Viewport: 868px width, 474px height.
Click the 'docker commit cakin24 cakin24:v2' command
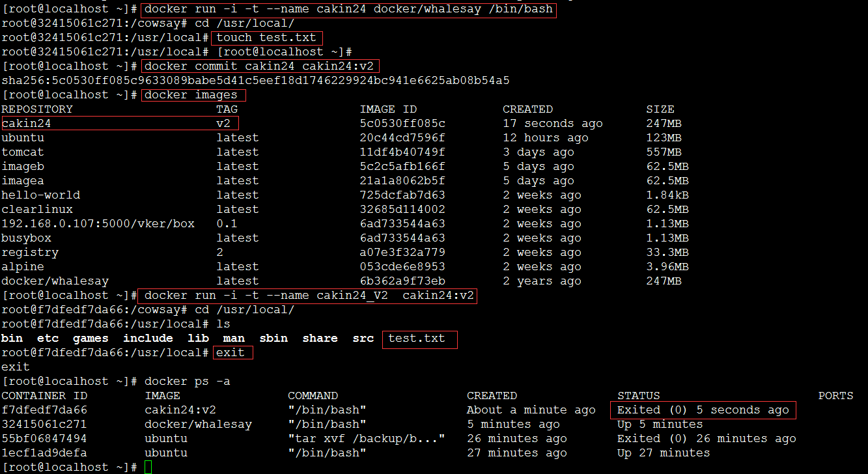[259, 66]
